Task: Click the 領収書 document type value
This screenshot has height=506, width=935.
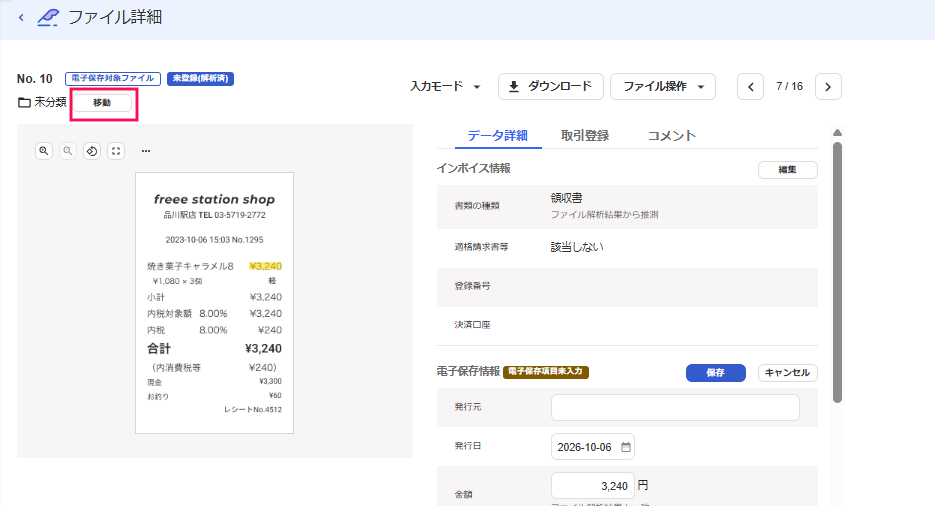Action: click(x=566, y=198)
